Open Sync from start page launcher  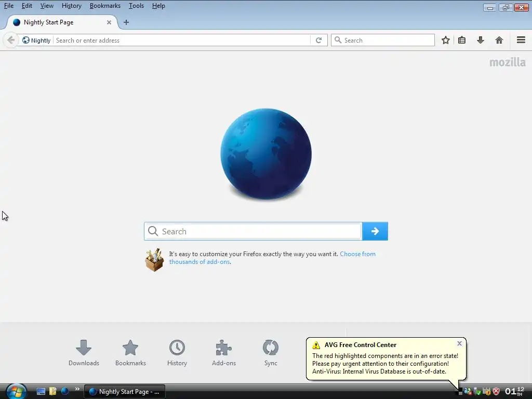(x=271, y=353)
